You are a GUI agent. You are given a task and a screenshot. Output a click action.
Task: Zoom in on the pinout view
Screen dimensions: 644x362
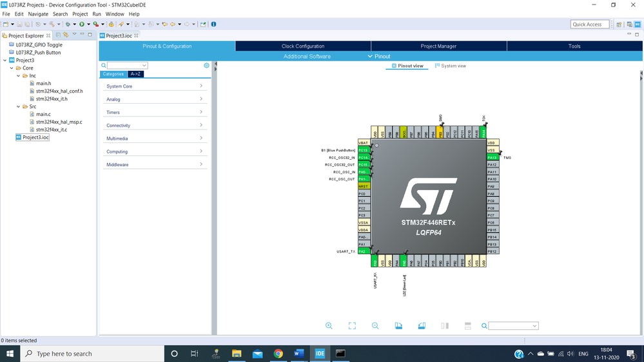pyautogui.click(x=329, y=326)
